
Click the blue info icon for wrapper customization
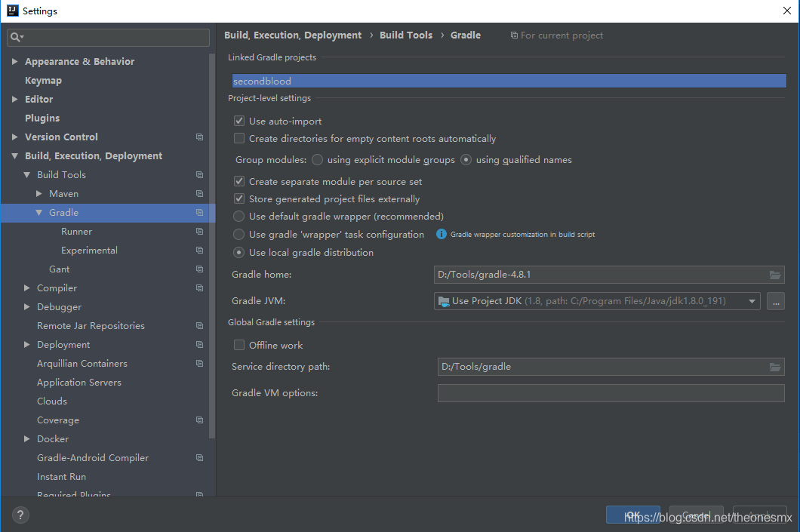(x=442, y=234)
